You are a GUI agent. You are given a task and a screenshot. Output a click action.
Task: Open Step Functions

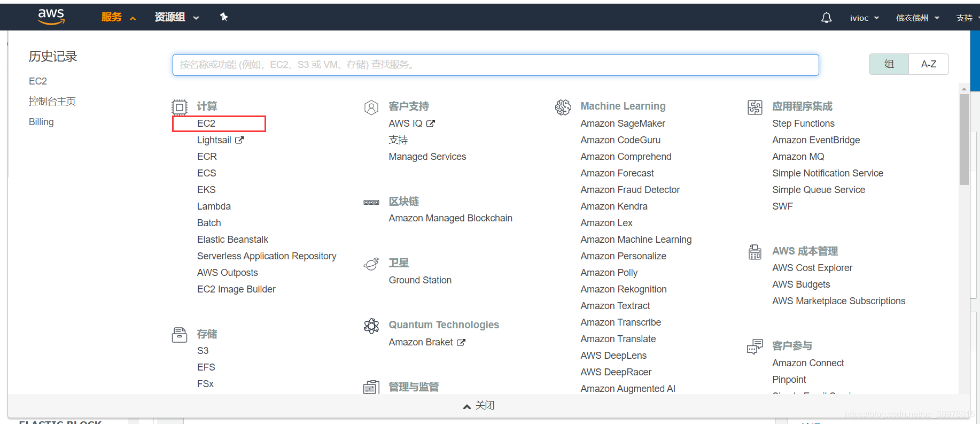[x=803, y=124]
